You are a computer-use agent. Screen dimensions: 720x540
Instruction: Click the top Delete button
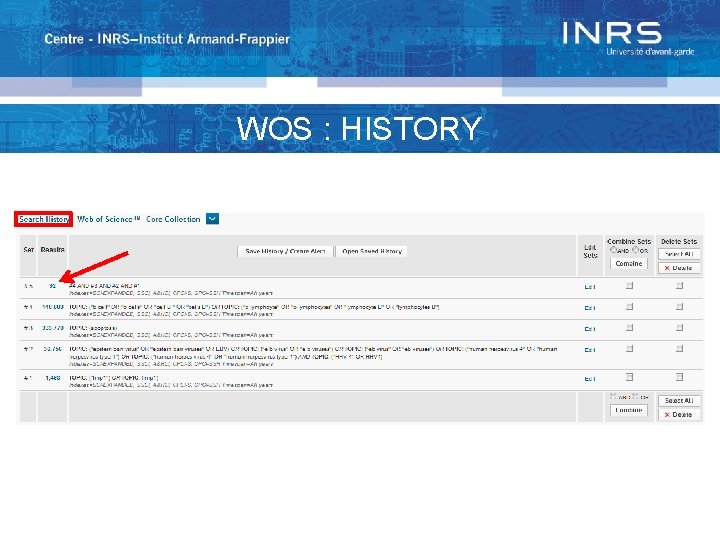pos(679,268)
